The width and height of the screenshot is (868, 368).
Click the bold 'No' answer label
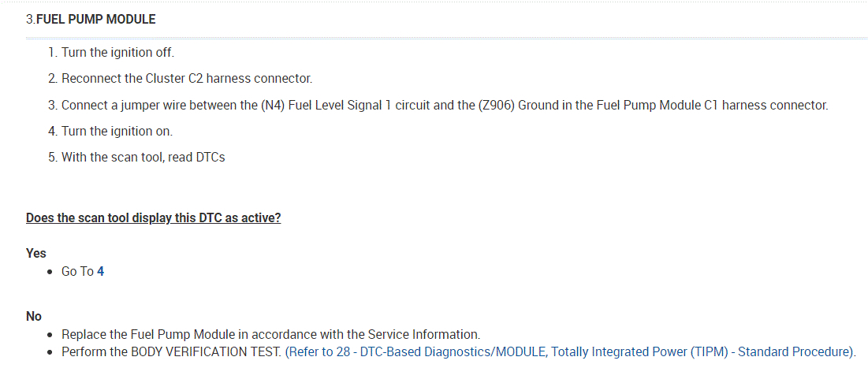[34, 316]
